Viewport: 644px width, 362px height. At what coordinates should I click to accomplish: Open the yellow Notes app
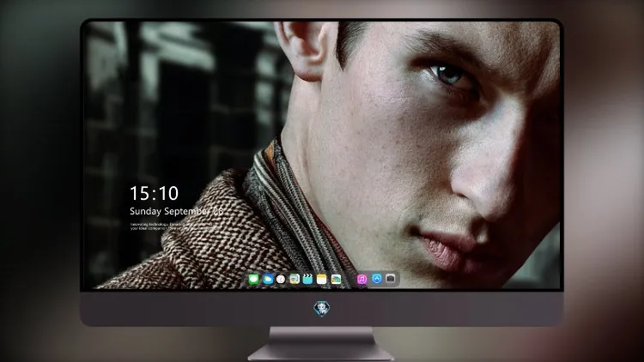click(x=322, y=279)
